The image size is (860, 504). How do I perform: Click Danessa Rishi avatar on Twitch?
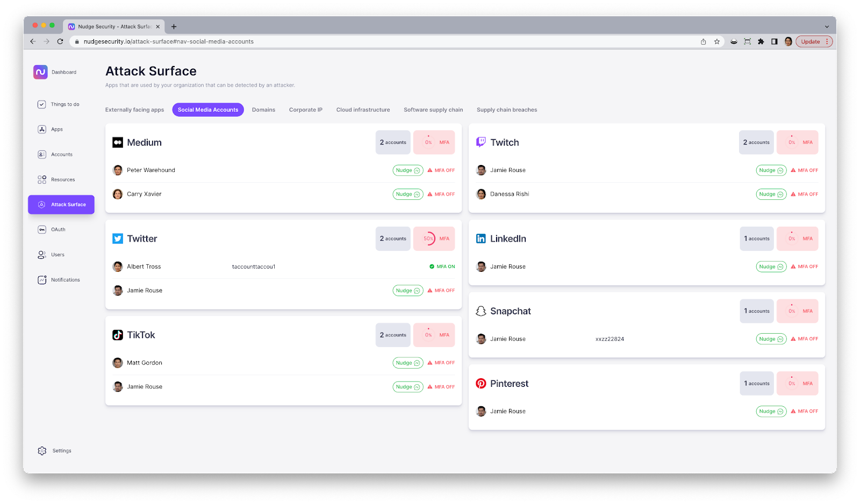[x=481, y=194]
